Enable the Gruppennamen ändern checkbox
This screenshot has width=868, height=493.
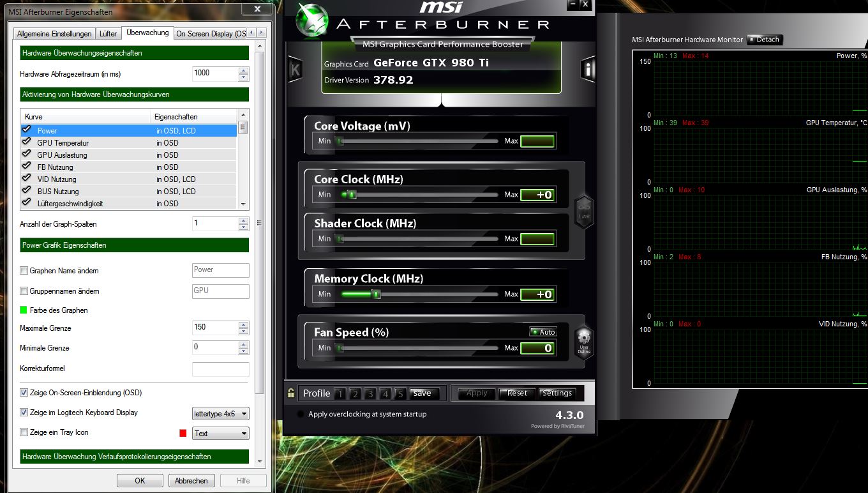[24, 291]
